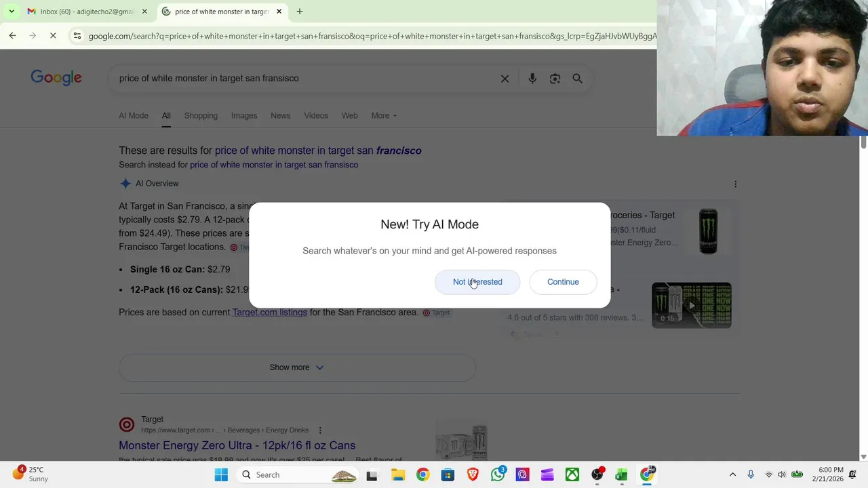Open Google Chrome taskbar icon

[422, 475]
